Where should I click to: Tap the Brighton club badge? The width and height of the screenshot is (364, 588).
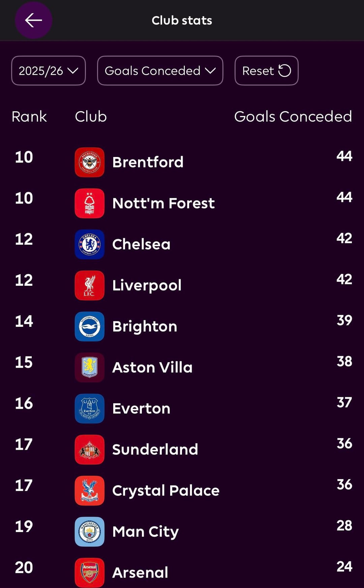90,327
